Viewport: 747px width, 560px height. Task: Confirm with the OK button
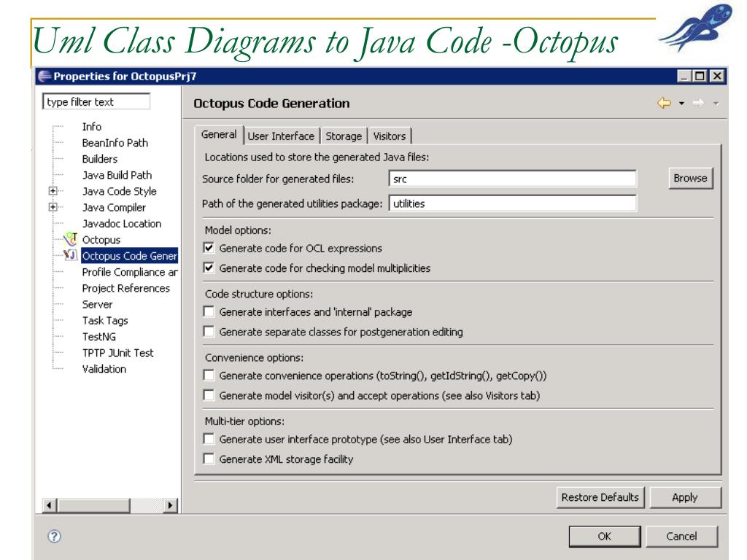point(604,537)
